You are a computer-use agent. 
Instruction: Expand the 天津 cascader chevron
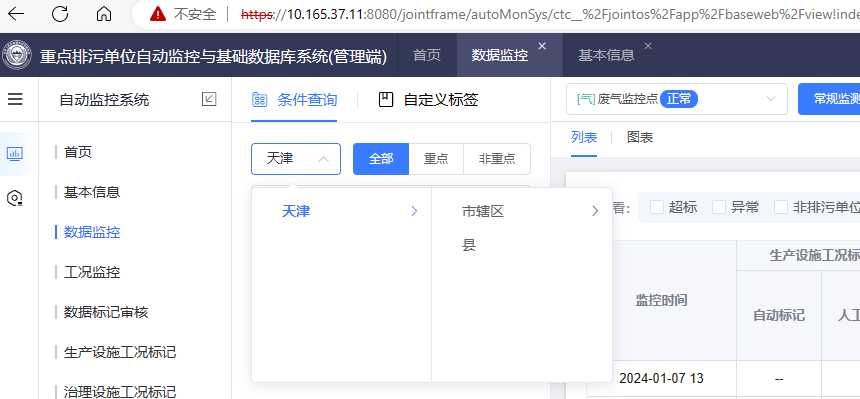click(415, 211)
